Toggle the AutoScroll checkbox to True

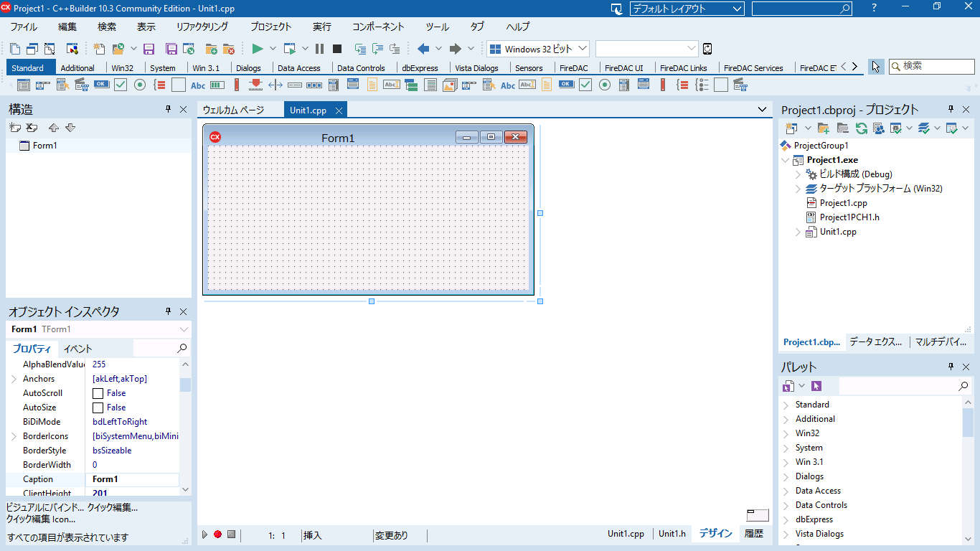pyautogui.click(x=97, y=392)
